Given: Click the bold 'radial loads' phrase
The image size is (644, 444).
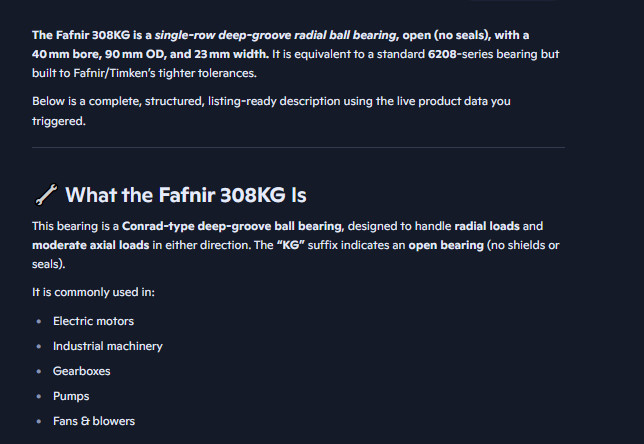Looking at the screenshot, I should pos(487,226).
